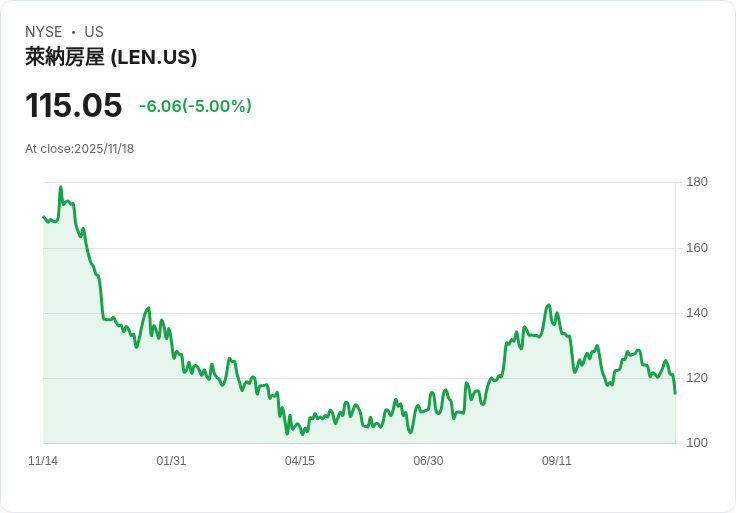Click the 160 price axis label
Image resolution: width=736 pixels, height=513 pixels.
697,248
